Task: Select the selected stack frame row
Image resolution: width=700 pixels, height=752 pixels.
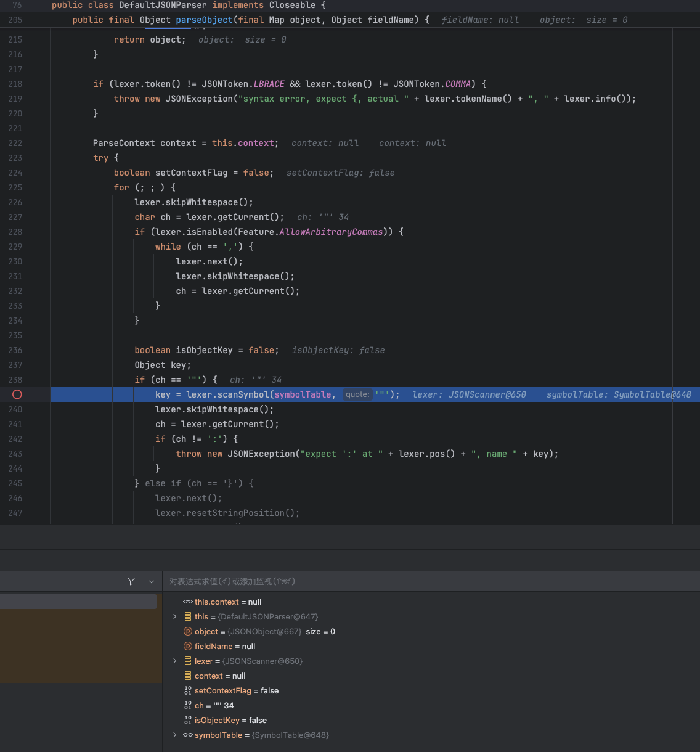Action: (x=78, y=602)
